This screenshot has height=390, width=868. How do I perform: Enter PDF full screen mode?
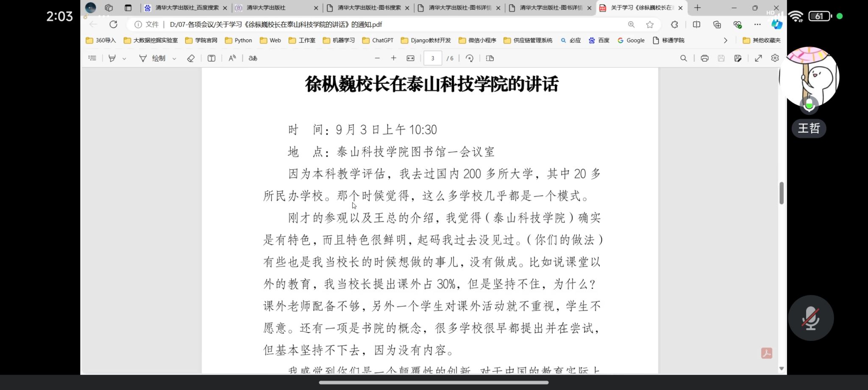(x=758, y=58)
